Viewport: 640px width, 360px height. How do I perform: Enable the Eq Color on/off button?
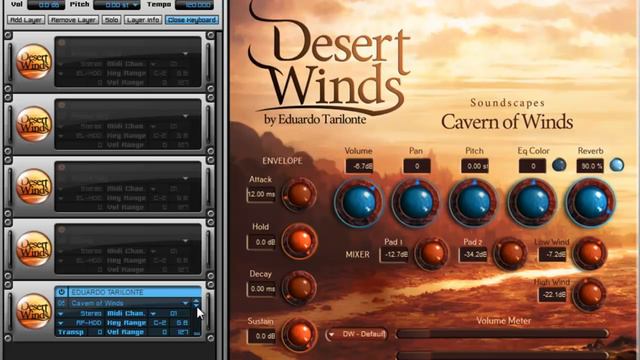coord(559,165)
